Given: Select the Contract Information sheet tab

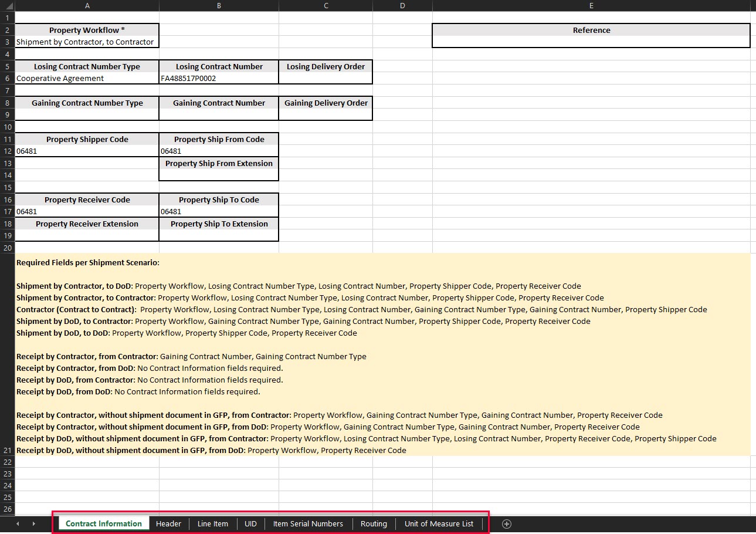Looking at the screenshot, I should 103,523.
